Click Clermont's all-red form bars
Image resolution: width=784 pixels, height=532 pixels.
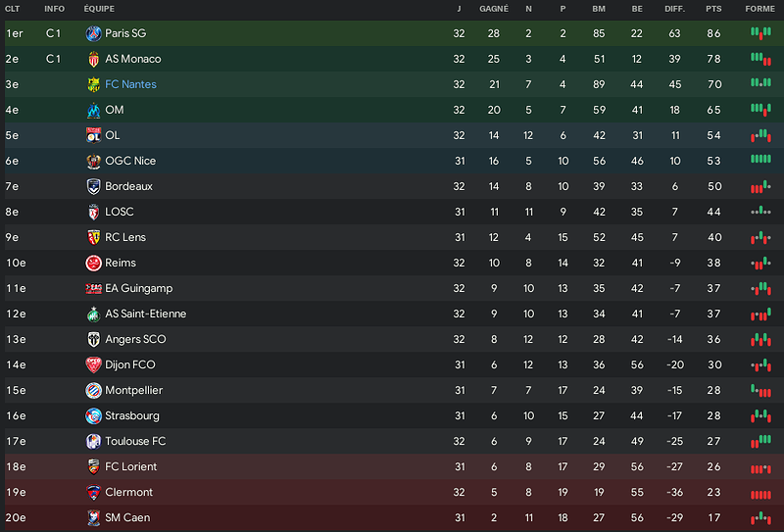click(760, 495)
